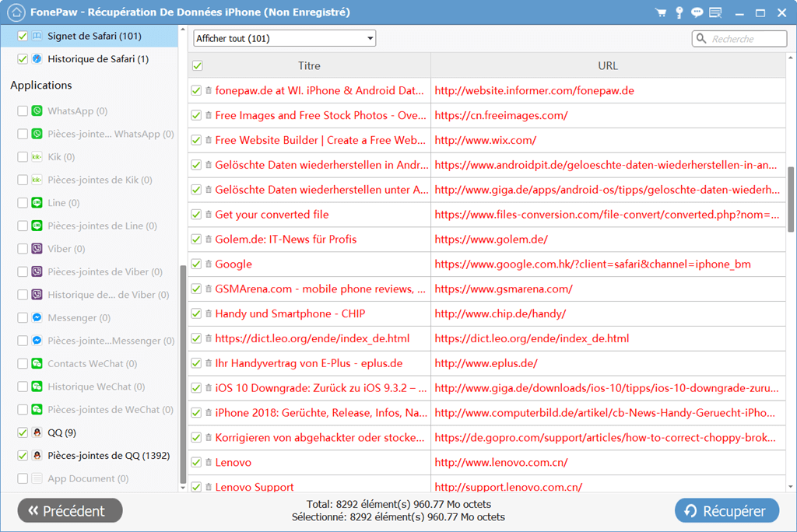Select the iOS 10 Downgrade row title
Viewport: 797px width, 532px height.
point(321,388)
